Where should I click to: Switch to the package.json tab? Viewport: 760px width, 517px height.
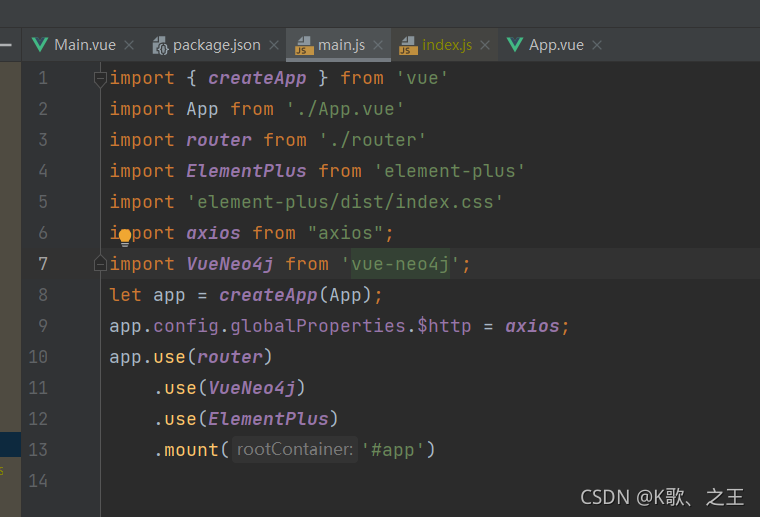217,45
